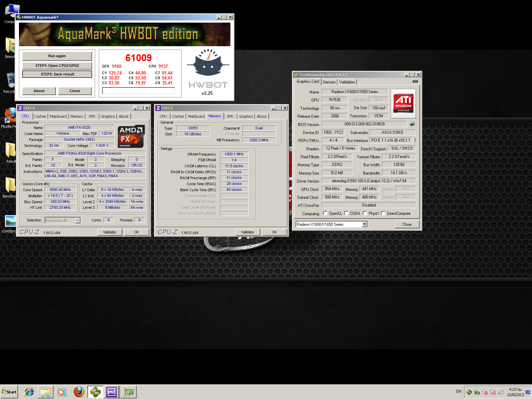Viewport: 532px width, 399px height.
Task: Click the DRAM Frequency value 1000.1 MHz
Action: point(234,154)
